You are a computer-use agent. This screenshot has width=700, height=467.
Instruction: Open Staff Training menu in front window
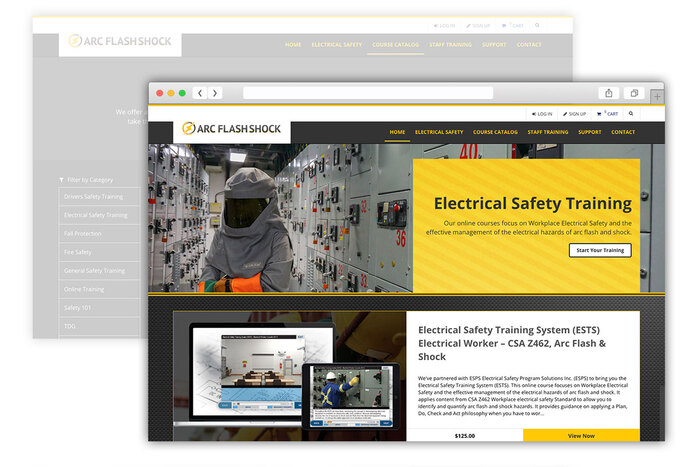(x=548, y=132)
